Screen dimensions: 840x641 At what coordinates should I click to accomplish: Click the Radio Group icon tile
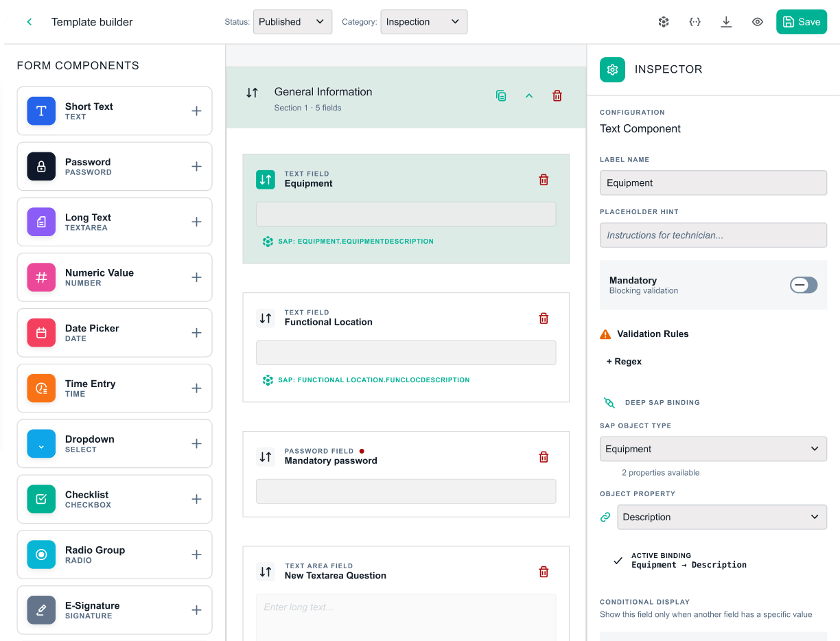(x=41, y=555)
